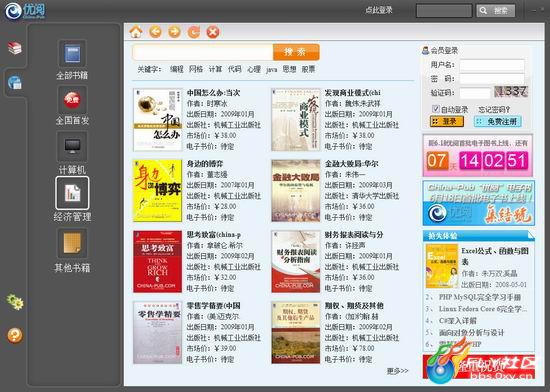Image resolution: width=550 pixels, height=392 pixels.
Task: Open settings gear icon in sidebar
Action: [x=15, y=302]
